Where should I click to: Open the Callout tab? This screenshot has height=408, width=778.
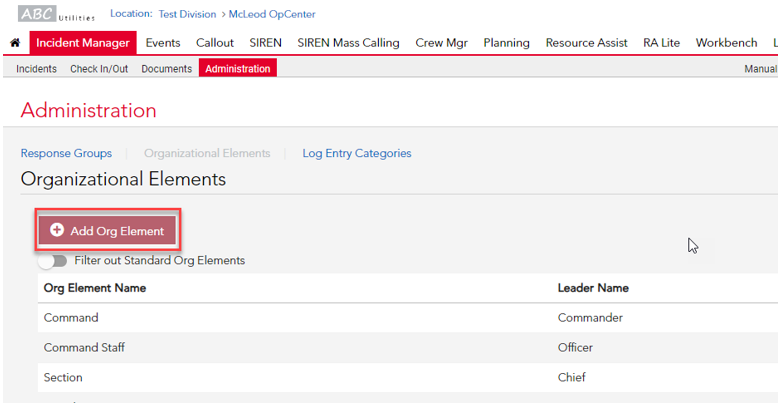pyautogui.click(x=214, y=43)
